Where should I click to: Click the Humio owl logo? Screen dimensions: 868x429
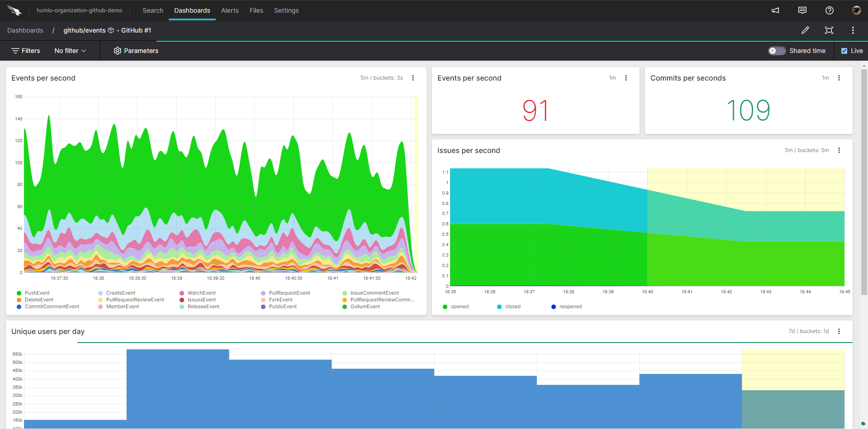(14, 10)
